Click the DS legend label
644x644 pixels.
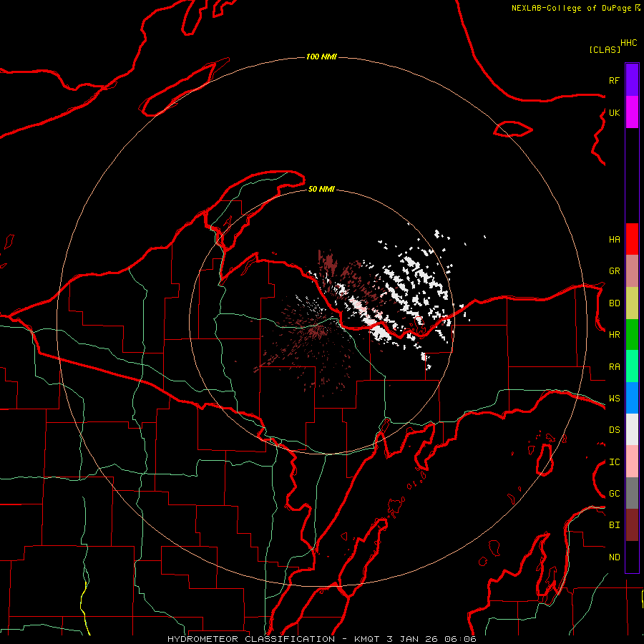[614, 429]
